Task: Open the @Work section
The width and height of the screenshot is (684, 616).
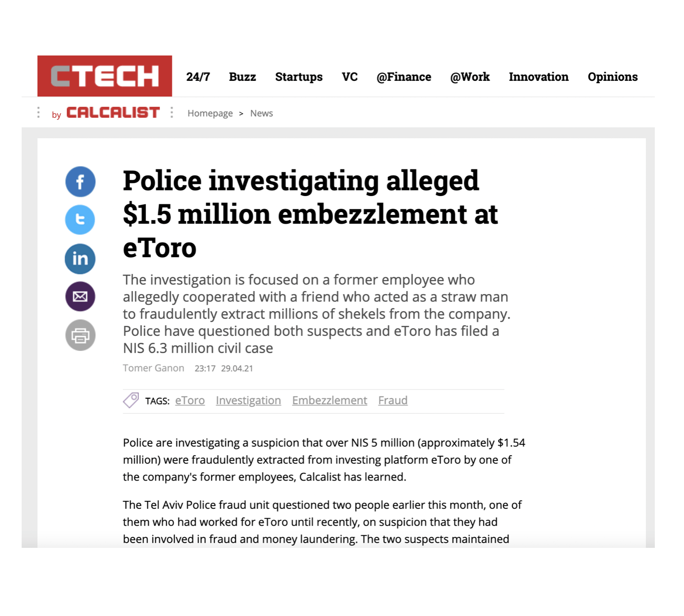Action: [470, 77]
